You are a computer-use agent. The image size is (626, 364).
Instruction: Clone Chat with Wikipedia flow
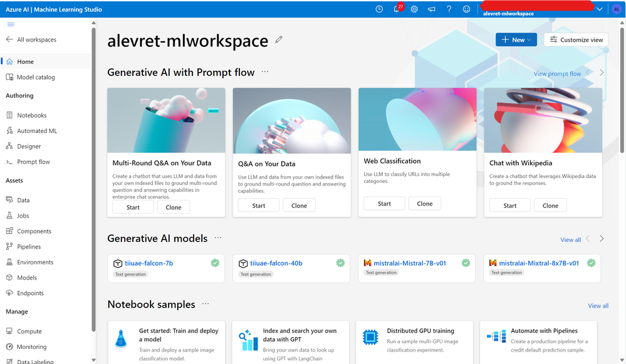coord(550,205)
